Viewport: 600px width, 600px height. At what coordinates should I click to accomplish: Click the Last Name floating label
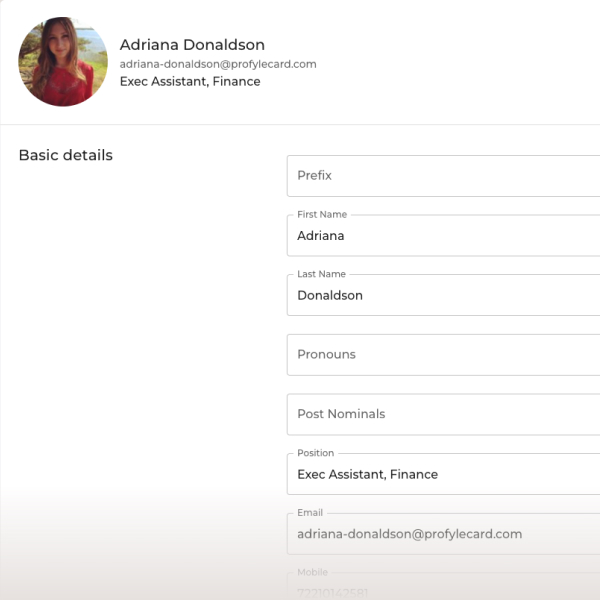(321, 274)
